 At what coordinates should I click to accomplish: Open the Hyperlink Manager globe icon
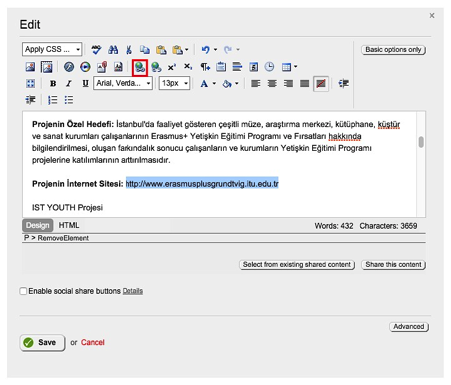tap(140, 67)
